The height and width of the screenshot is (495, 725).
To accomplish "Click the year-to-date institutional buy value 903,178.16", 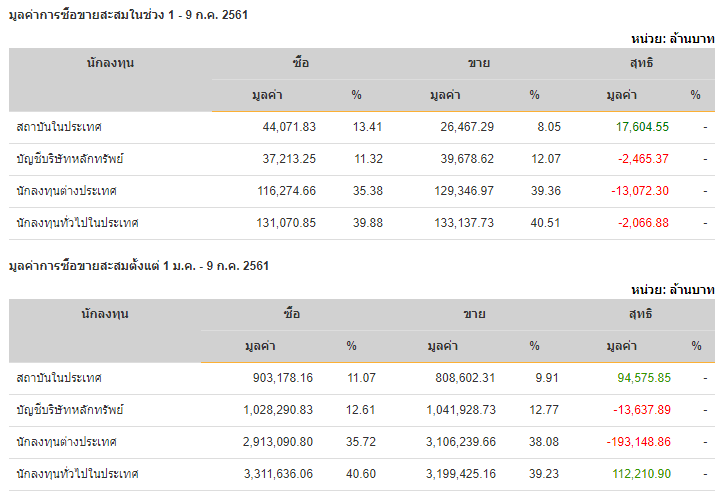I will click(283, 378).
